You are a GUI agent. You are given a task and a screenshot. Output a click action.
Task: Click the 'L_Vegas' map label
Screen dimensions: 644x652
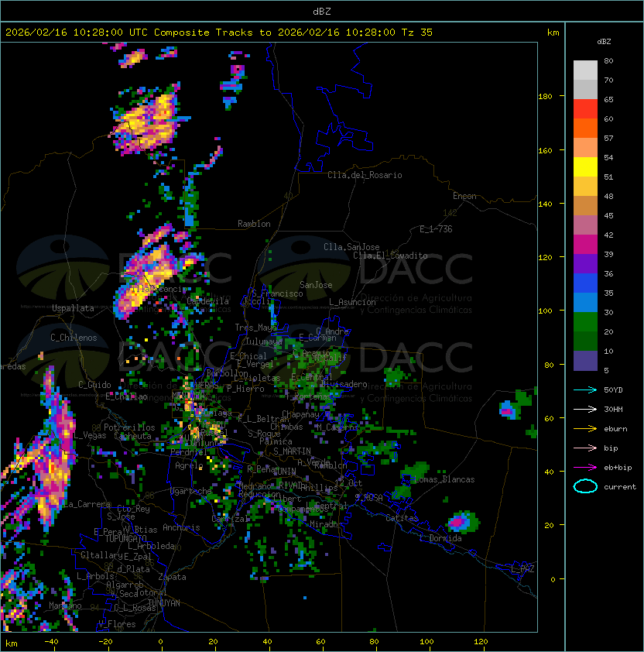tap(90, 435)
